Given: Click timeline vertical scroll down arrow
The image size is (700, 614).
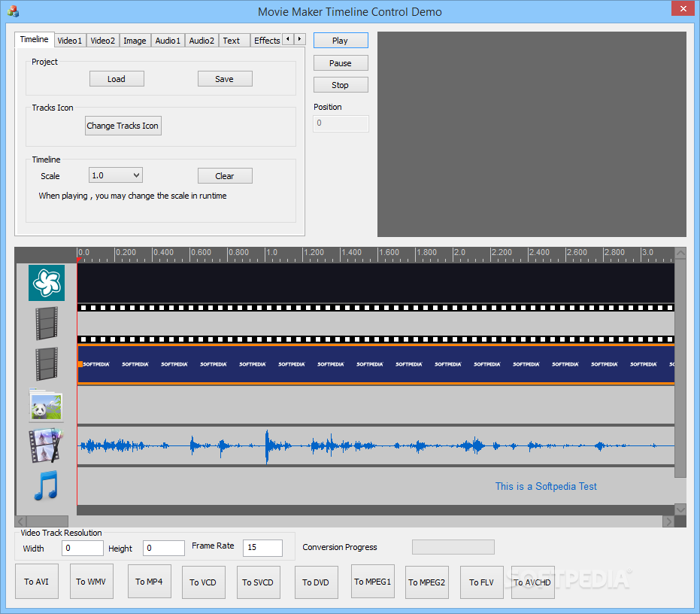Looking at the screenshot, I should click(680, 509).
